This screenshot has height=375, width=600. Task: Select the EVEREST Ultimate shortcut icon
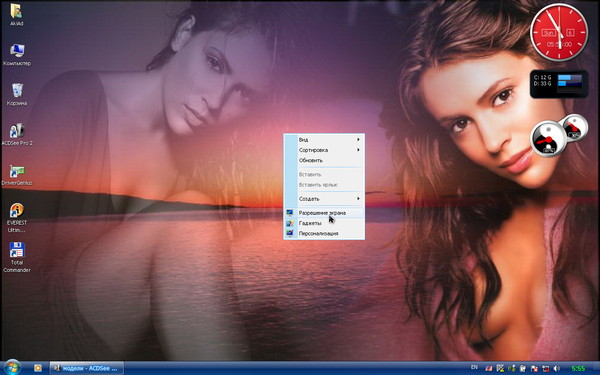click(16, 217)
